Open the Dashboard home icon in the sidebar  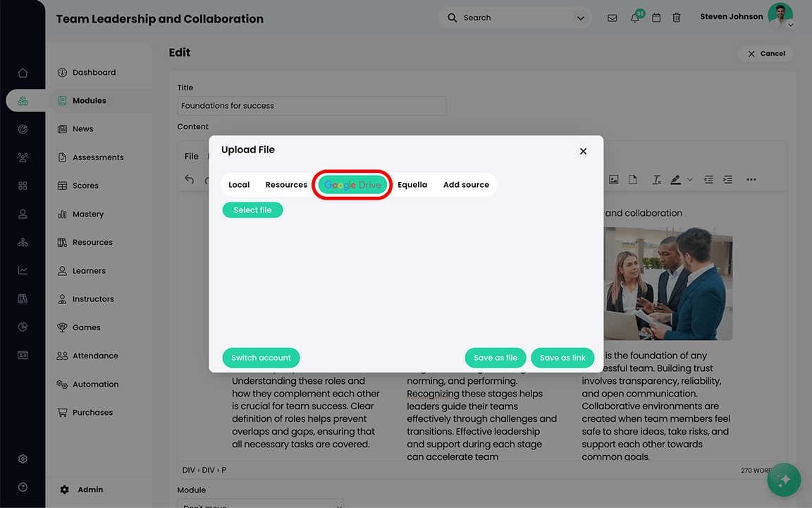click(x=23, y=72)
